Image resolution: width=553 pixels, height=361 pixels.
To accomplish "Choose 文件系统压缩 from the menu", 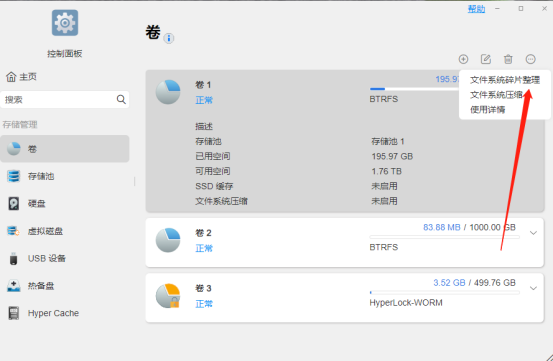I will pyautogui.click(x=496, y=95).
